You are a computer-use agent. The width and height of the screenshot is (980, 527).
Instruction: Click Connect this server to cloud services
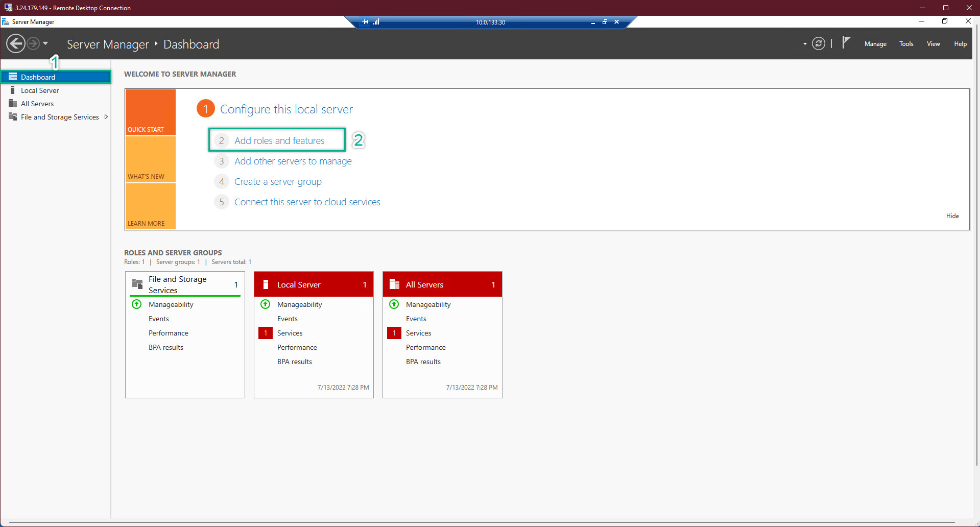click(x=307, y=202)
